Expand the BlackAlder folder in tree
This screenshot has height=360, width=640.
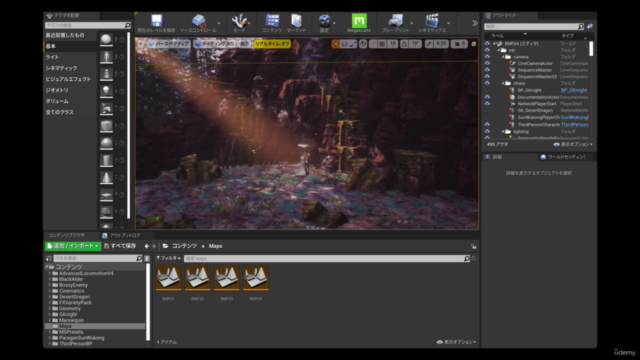(x=50, y=279)
